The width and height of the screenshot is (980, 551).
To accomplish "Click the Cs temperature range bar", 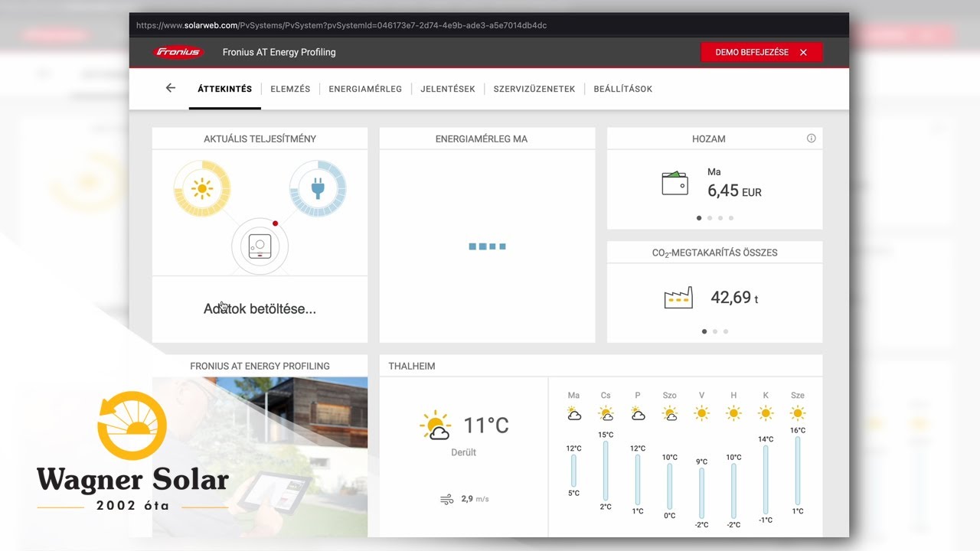I will tap(606, 471).
